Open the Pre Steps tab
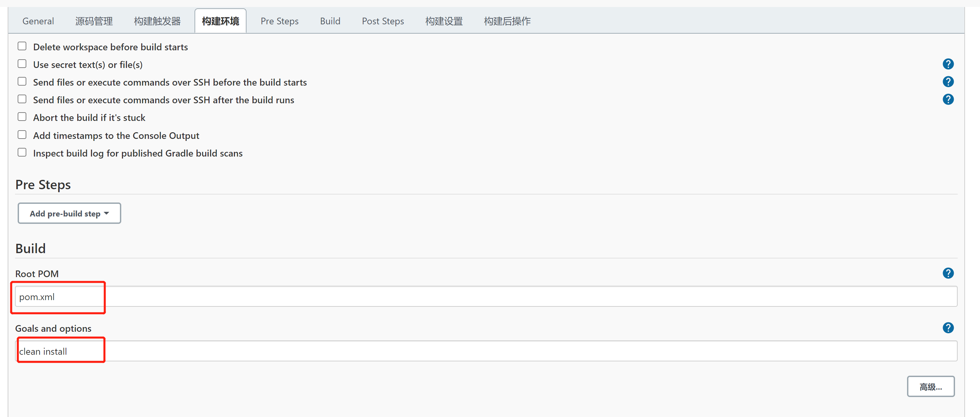Viewport: 980px width, 417px height. point(279,21)
